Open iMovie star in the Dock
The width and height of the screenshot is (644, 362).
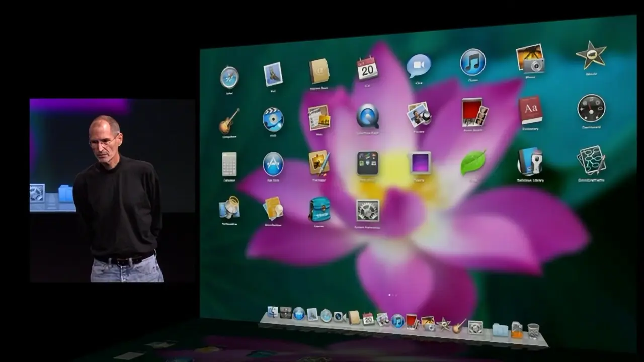(x=443, y=324)
